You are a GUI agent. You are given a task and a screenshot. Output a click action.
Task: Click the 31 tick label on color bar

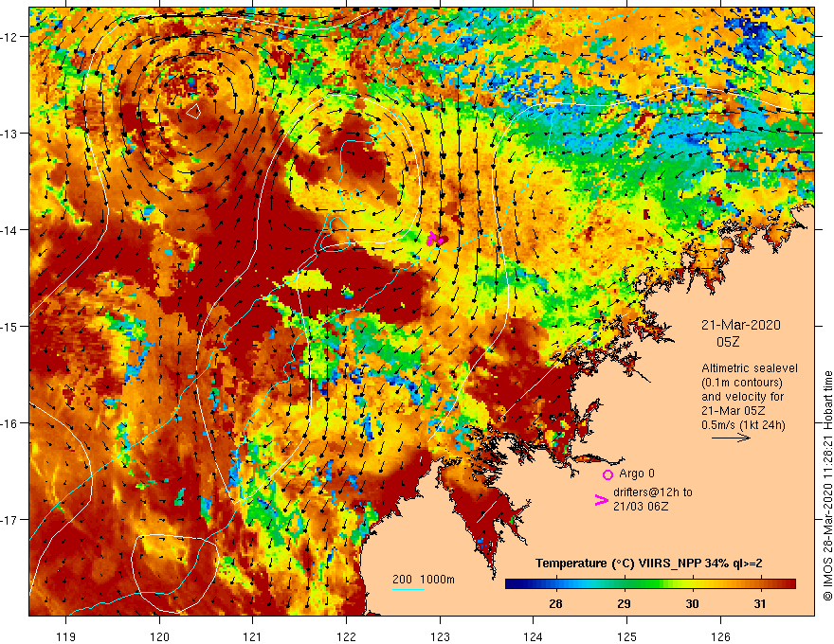pos(760,604)
